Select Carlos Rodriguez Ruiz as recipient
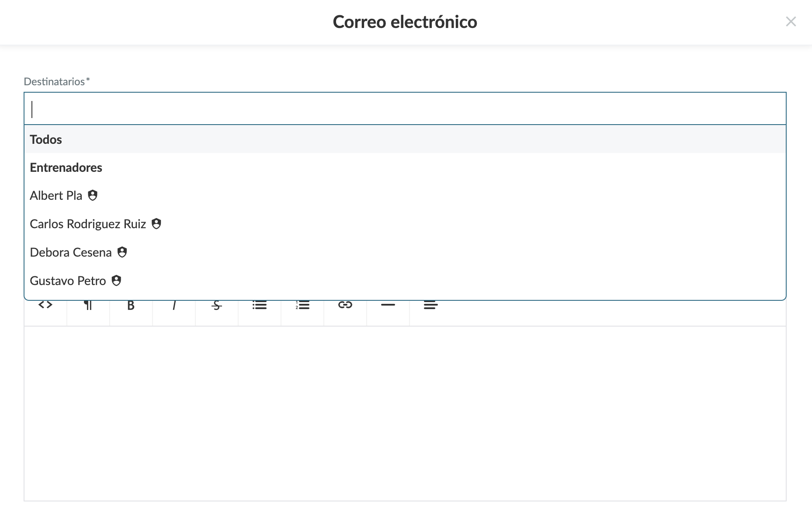This screenshot has height=515, width=812. [88, 224]
